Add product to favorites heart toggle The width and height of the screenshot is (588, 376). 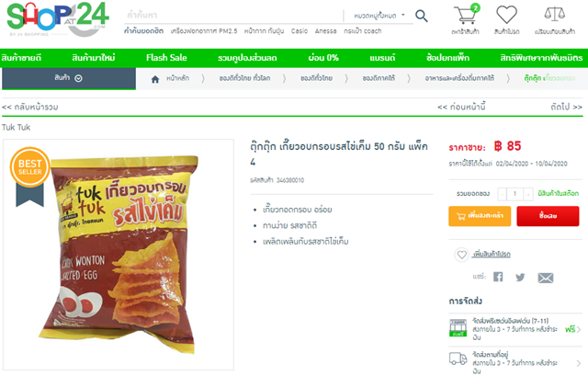(461, 255)
